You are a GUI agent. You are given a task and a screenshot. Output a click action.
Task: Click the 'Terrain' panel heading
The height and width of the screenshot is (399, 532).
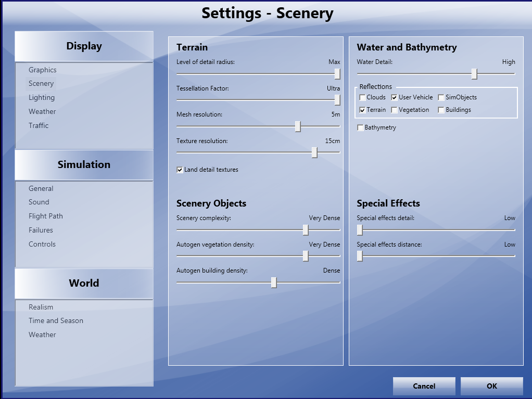click(x=192, y=47)
